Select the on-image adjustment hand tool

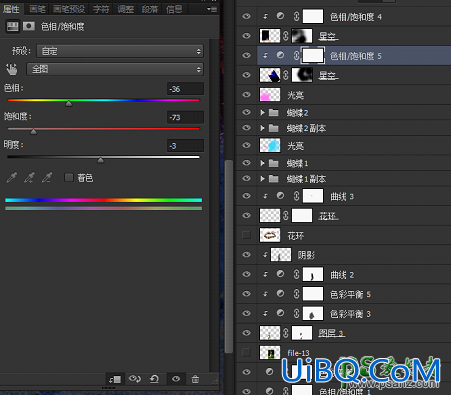(x=11, y=69)
